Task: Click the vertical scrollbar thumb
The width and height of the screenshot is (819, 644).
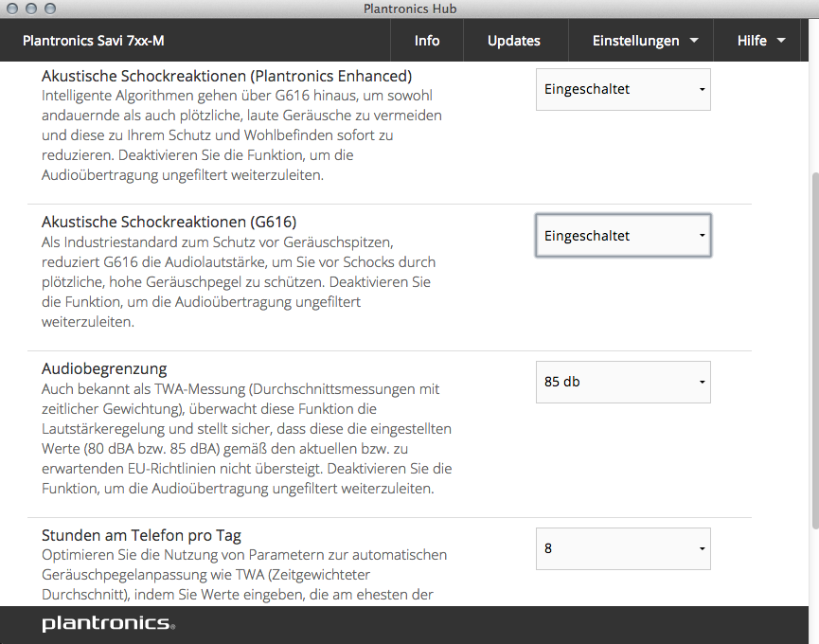Action: tap(815, 350)
